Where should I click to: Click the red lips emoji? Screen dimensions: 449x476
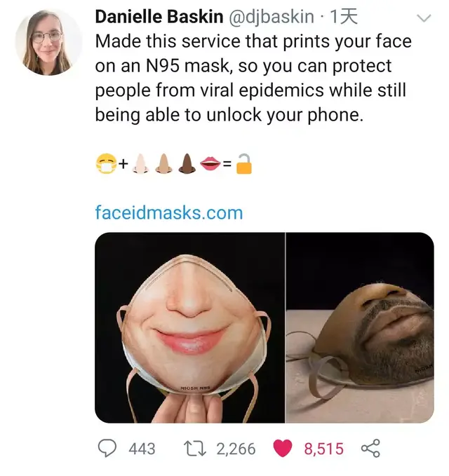[210, 165]
